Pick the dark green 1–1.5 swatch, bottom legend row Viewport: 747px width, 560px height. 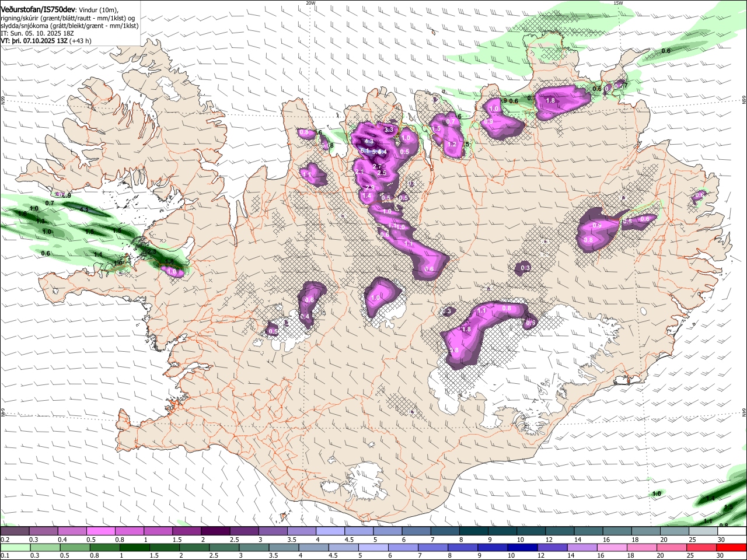point(135,547)
